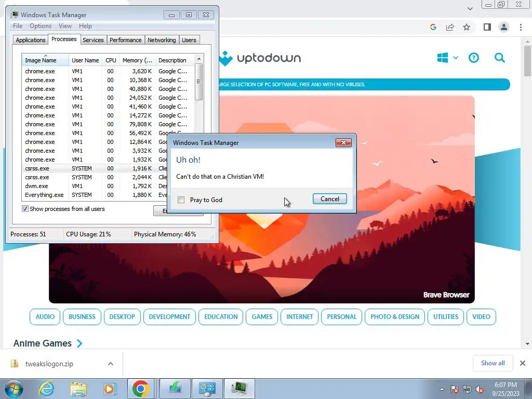Open the UTILITIES category
532x399 pixels.
(445, 316)
